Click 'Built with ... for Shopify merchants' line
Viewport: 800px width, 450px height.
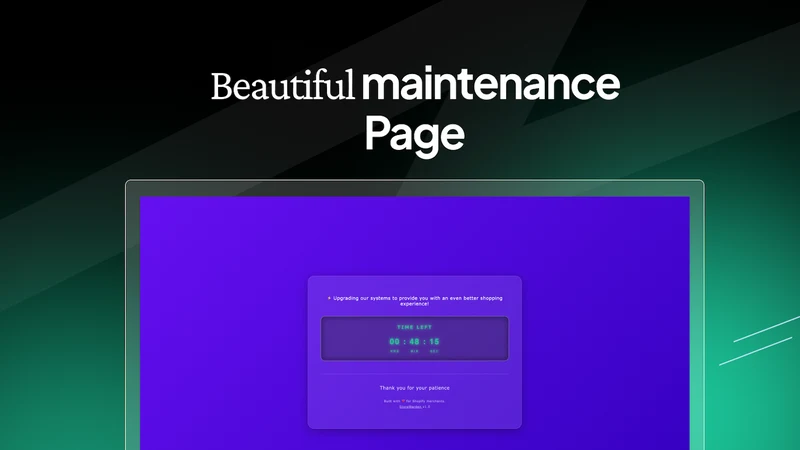click(414, 401)
